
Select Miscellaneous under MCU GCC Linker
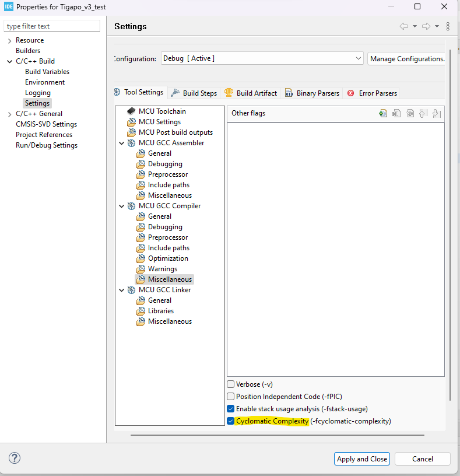pyautogui.click(x=170, y=321)
